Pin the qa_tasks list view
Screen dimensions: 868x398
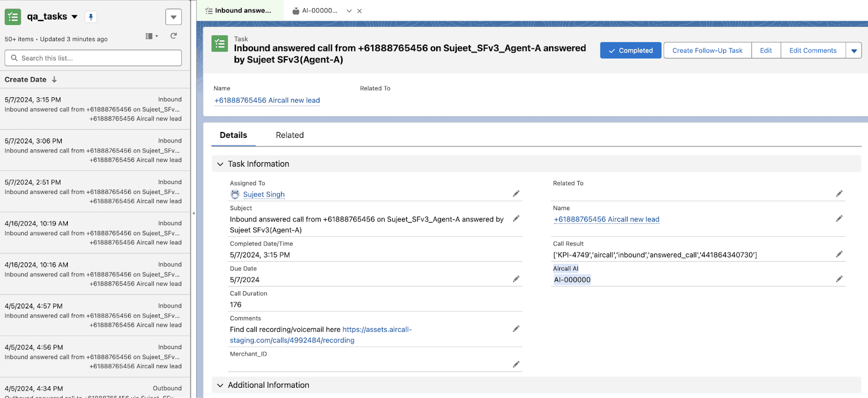click(91, 17)
